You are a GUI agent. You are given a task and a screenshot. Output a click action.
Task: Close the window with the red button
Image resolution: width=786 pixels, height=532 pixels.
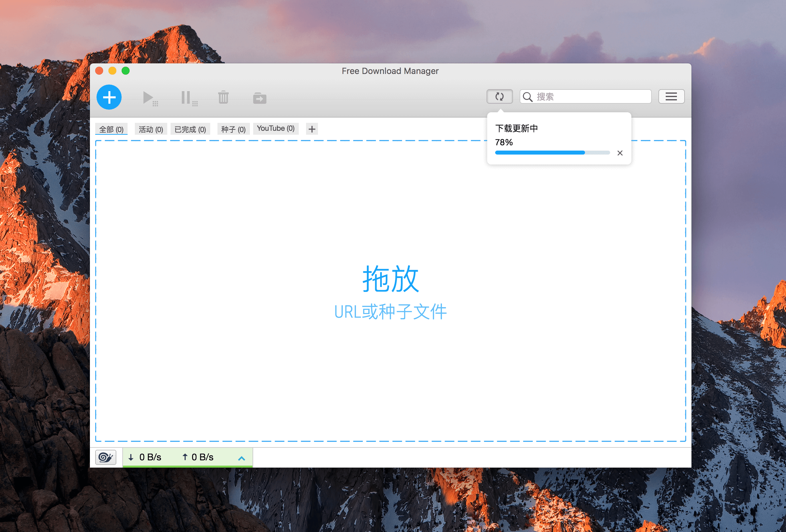point(99,71)
